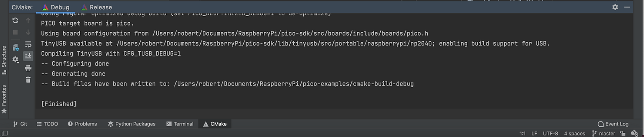Screen dimensions: 644x137
Task: Open the Event Log
Action: coord(613,124)
